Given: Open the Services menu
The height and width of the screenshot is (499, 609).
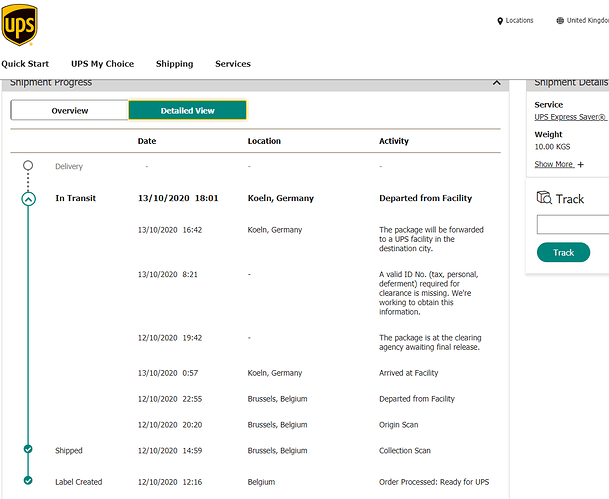Looking at the screenshot, I should pyautogui.click(x=233, y=64).
